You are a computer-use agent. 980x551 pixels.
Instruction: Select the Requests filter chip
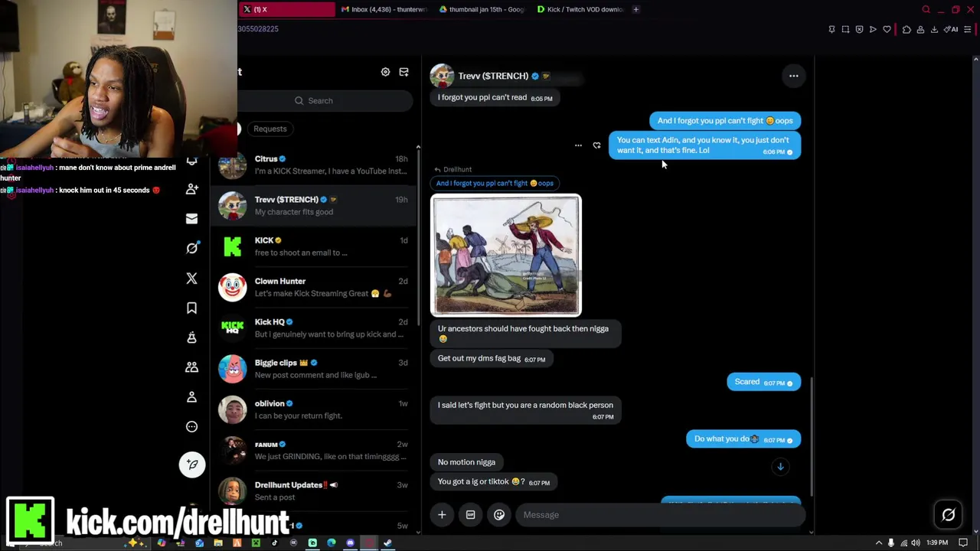tap(269, 129)
